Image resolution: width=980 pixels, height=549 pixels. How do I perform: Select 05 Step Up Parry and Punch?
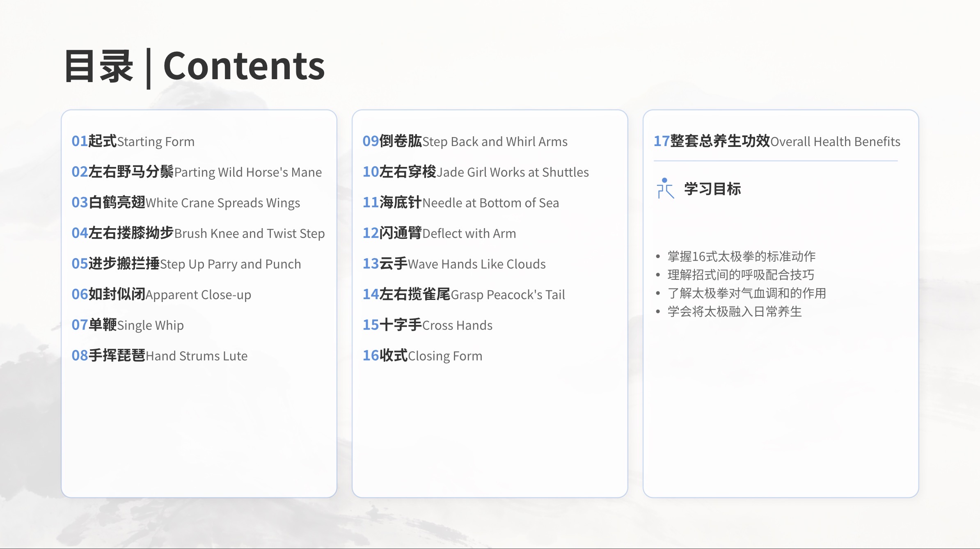pyautogui.click(x=186, y=264)
